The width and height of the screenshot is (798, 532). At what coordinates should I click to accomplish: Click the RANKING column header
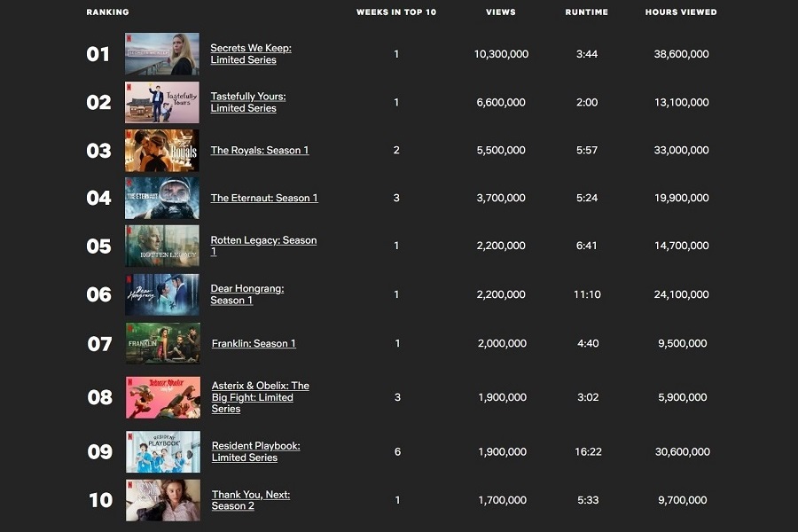(x=107, y=12)
